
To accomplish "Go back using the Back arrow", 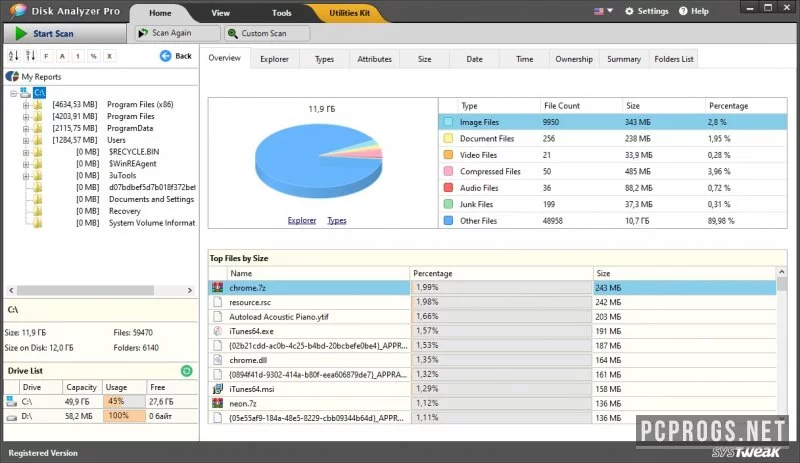I will point(176,56).
